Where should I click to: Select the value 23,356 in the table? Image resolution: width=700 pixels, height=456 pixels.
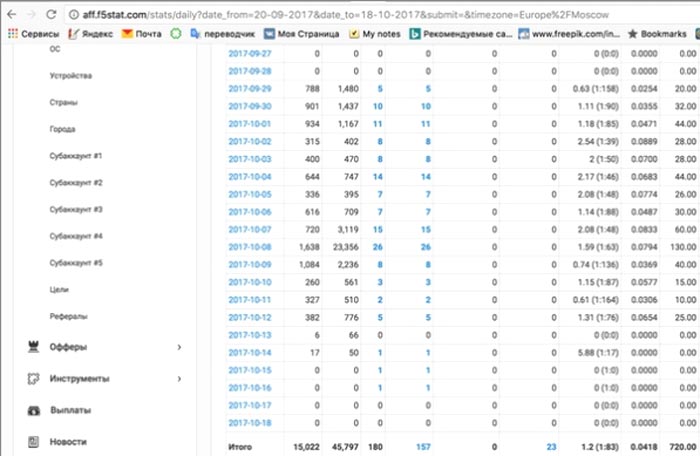pyautogui.click(x=346, y=247)
